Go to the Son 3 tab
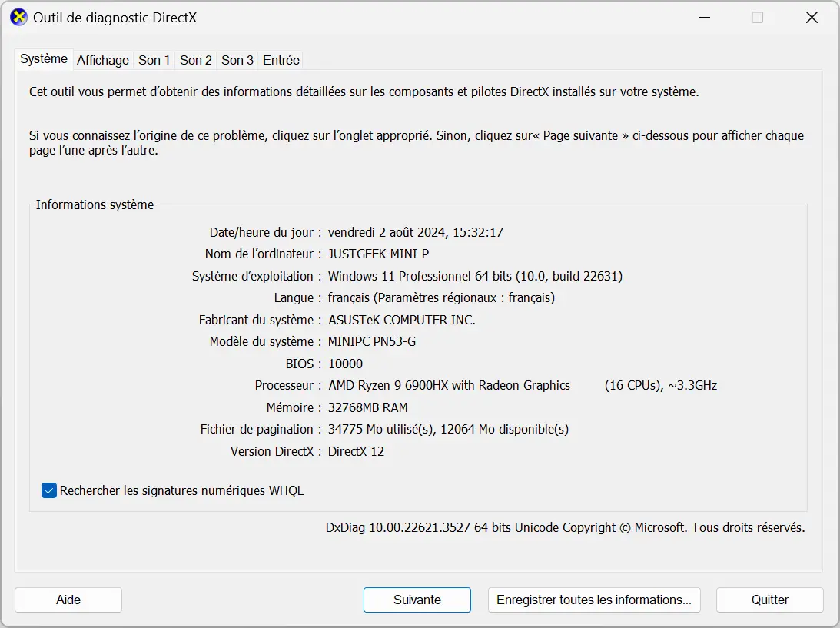The height and width of the screenshot is (628, 840). coord(237,60)
